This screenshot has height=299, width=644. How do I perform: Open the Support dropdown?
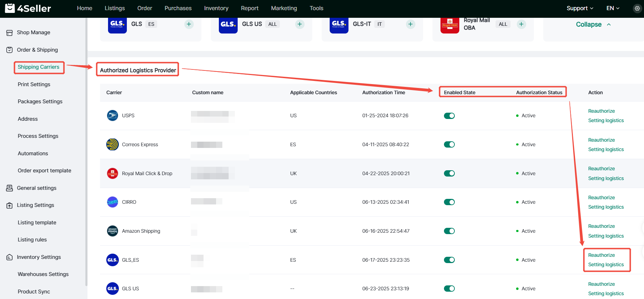580,8
